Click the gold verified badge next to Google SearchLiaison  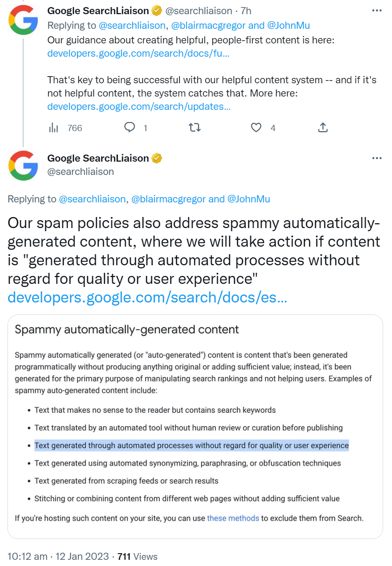pyautogui.click(x=157, y=11)
